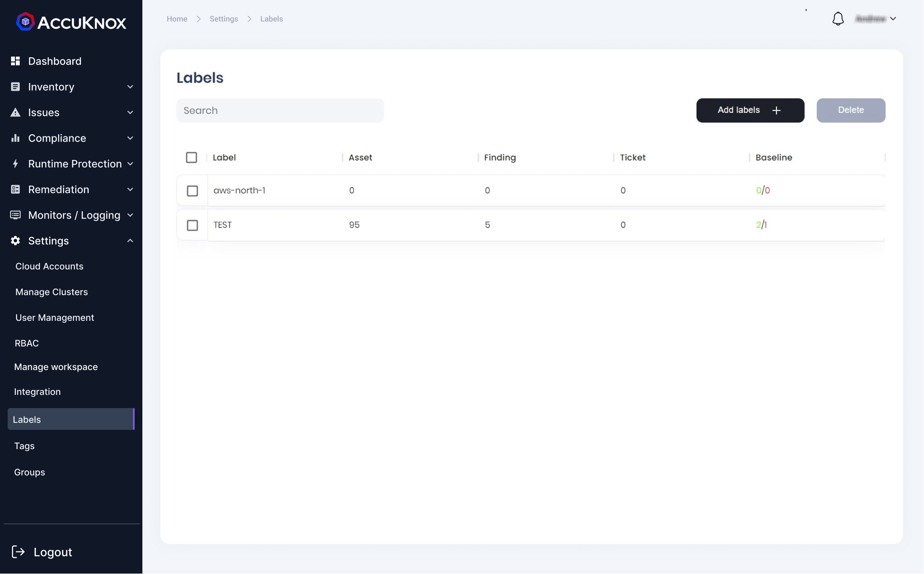Select Labels in the sidebar
Image resolution: width=924 pixels, height=574 pixels.
[71, 419]
